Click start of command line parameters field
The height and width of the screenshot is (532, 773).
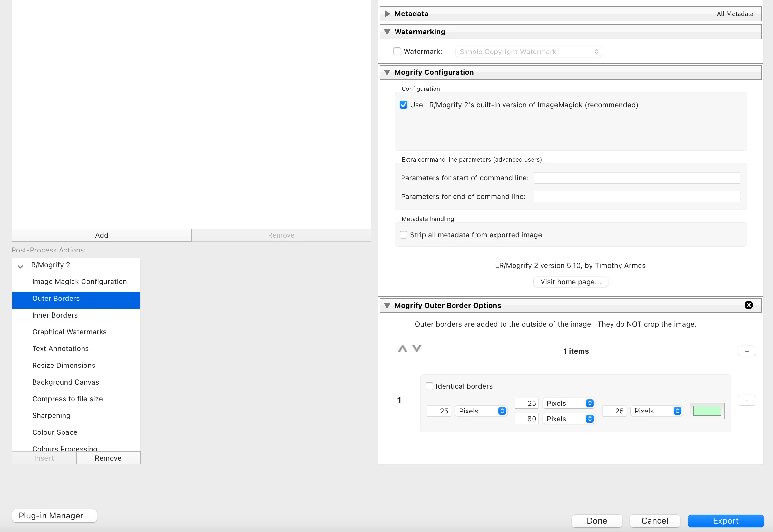(x=637, y=178)
